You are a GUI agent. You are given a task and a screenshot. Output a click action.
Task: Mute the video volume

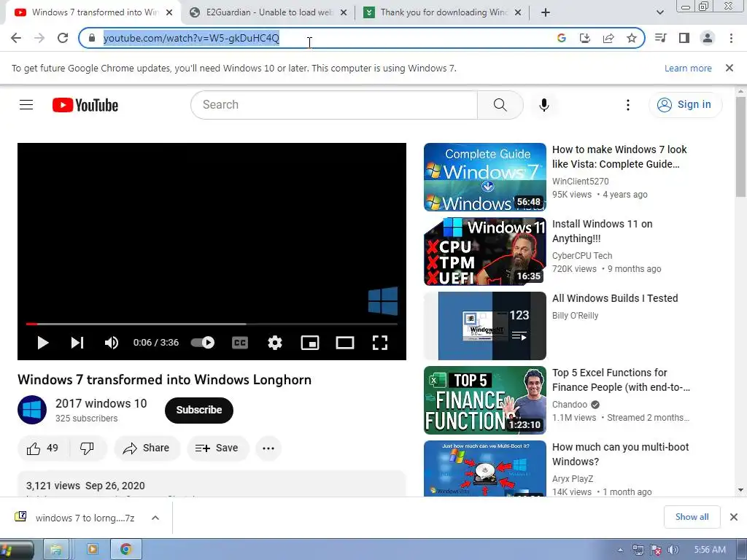pos(112,343)
